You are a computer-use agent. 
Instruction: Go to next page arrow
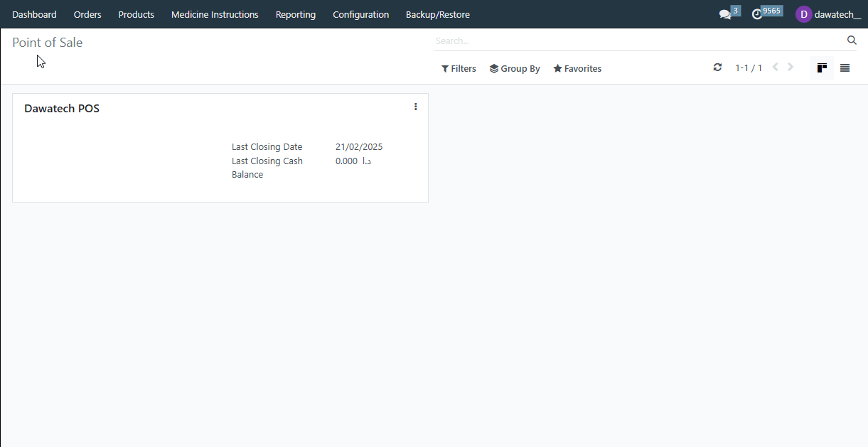point(791,68)
